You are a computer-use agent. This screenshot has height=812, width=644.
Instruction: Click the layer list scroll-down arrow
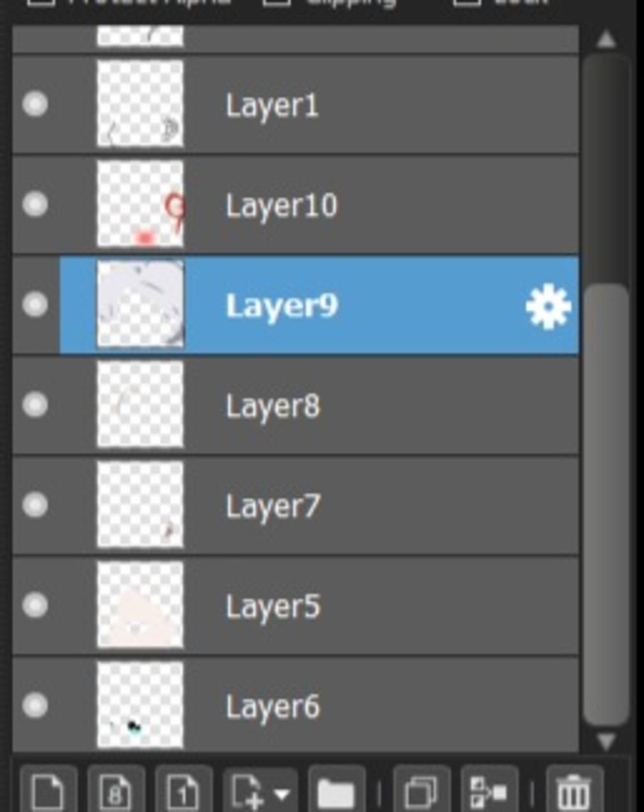pos(606,742)
